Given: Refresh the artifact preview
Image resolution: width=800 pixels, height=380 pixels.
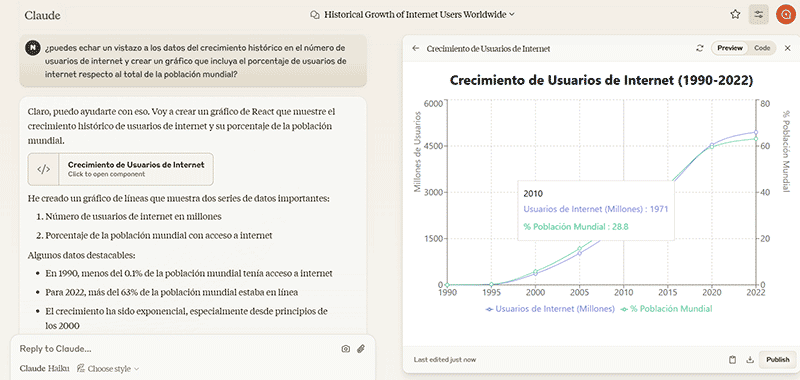Looking at the screenshot, I should [x=699, y=48].
